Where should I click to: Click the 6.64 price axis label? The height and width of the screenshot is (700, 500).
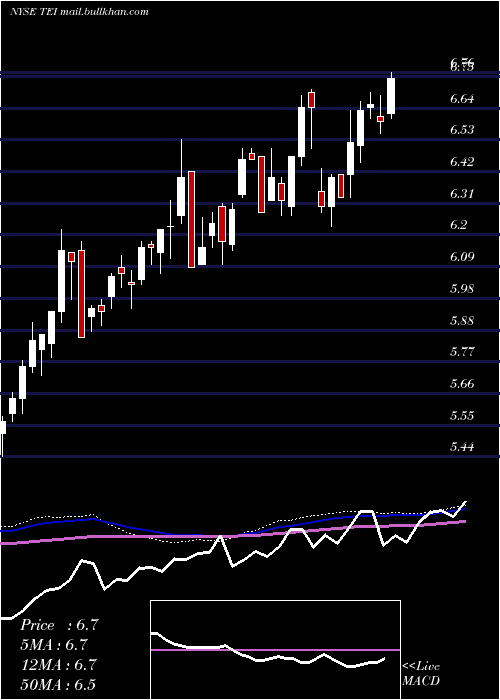point(462,99)
